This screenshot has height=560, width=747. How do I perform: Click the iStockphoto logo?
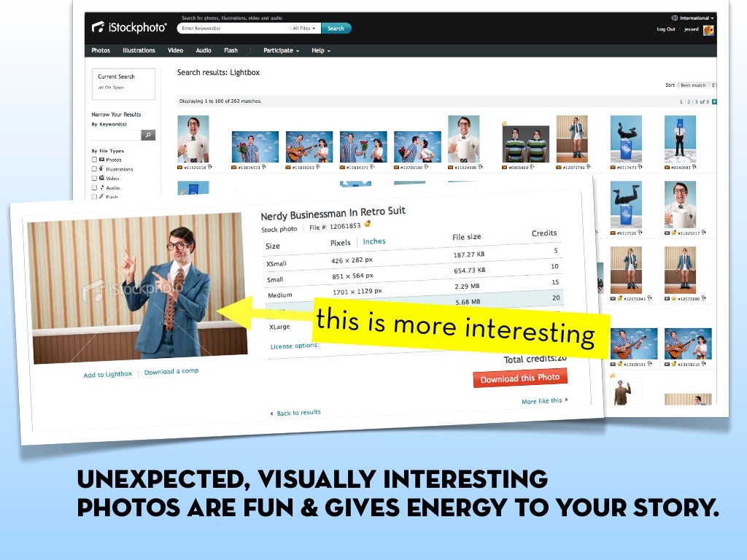[129, 28]
